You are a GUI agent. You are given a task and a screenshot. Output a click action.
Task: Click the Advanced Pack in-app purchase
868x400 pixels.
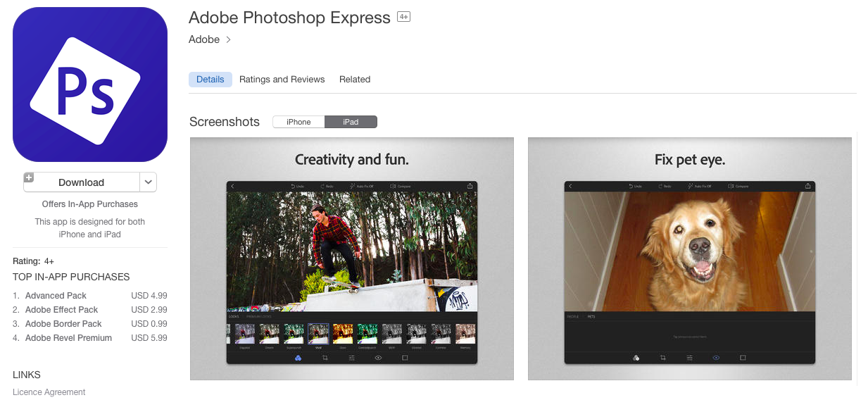[56, 296]
